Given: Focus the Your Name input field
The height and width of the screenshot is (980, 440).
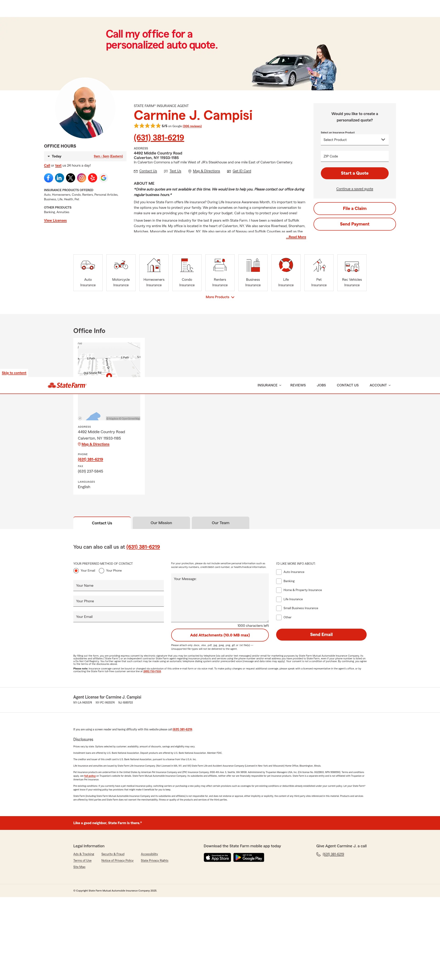Looking at the screenshot, I should coord(119,586).
